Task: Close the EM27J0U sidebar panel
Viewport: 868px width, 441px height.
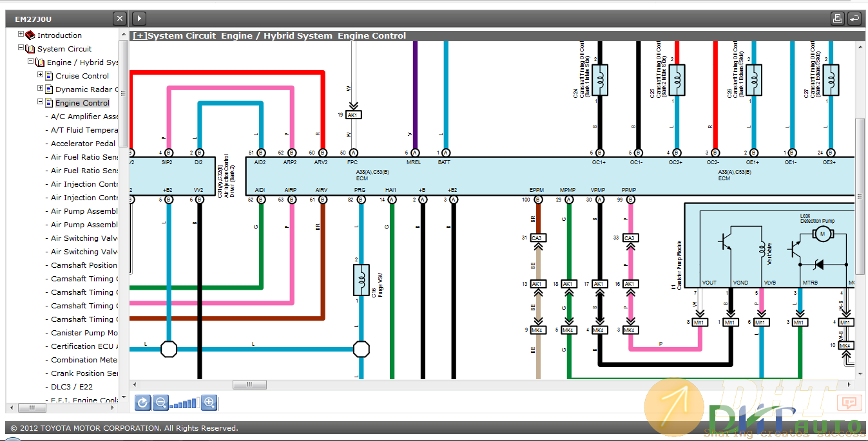Action: click(x=119, y=19)
